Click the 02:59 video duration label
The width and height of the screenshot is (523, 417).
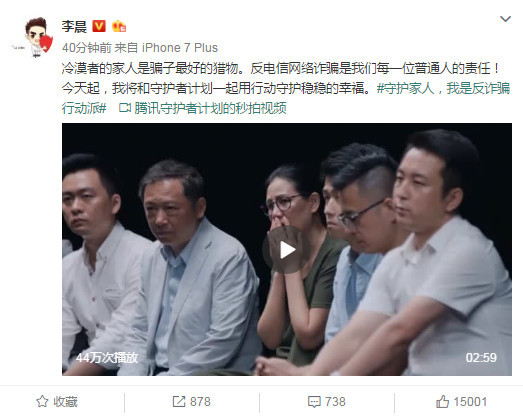pyautogui.click(x=481, y=358)
